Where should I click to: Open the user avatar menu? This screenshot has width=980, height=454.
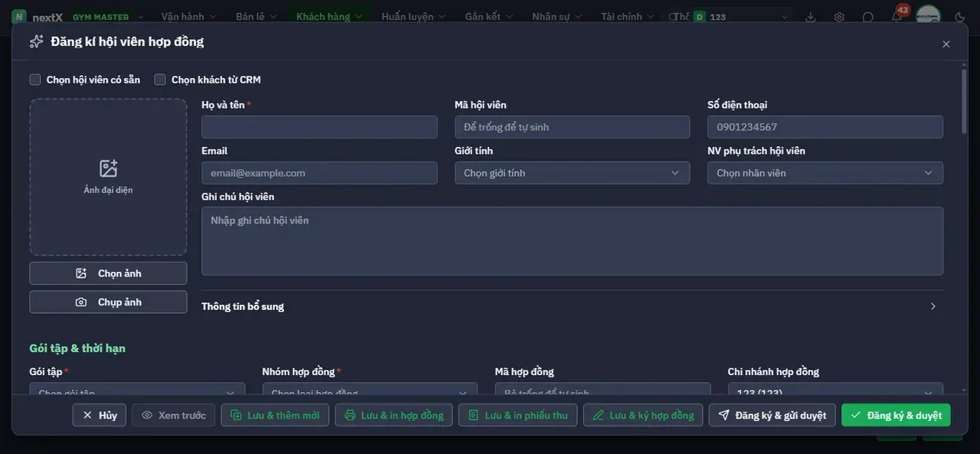pyautogui.click(x=928, y=16)
